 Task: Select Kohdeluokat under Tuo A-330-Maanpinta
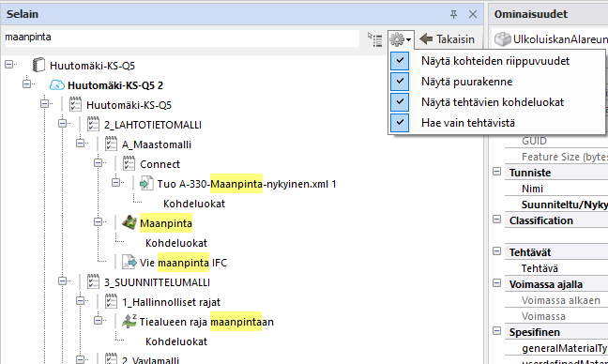[x=194, y=204]
